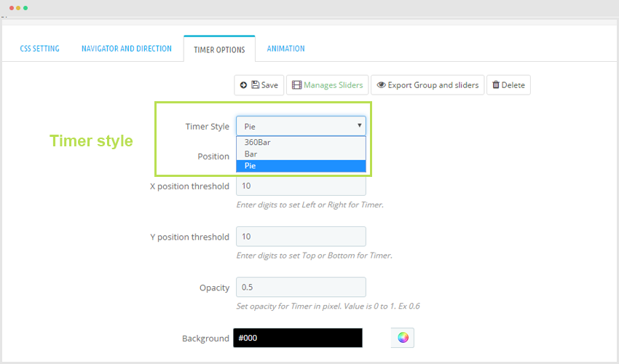This screenshot has height=364, width=619.
Task: Switch to the CSS Setting tab
Action: click(39, 49)
